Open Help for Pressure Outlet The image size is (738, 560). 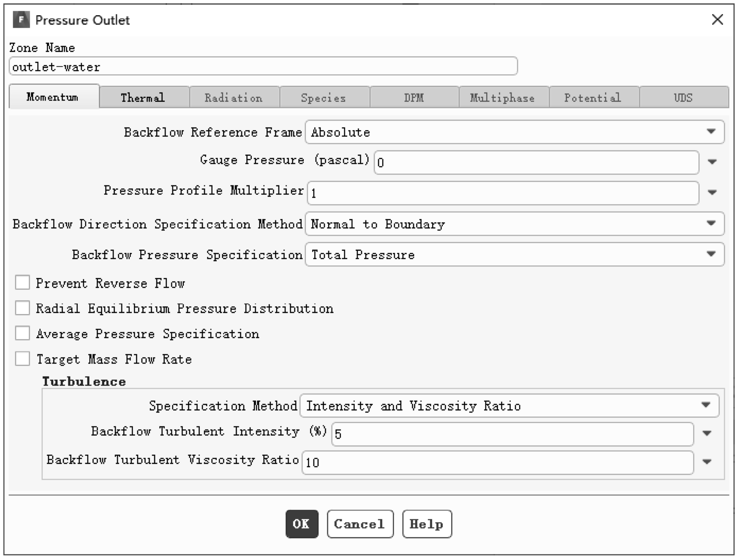(x=427, y=524)
